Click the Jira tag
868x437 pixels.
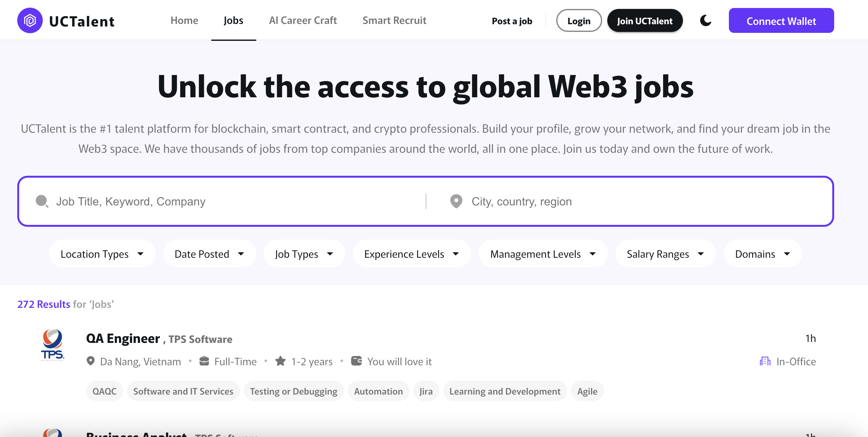[x=426, y=391]
